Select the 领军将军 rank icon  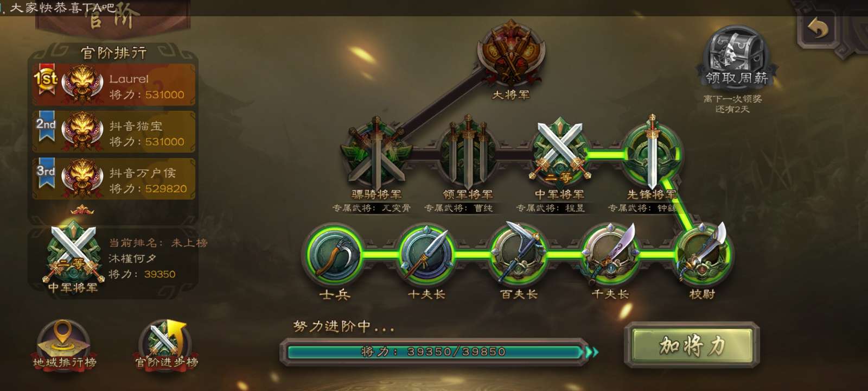click(x=468, y=153)
